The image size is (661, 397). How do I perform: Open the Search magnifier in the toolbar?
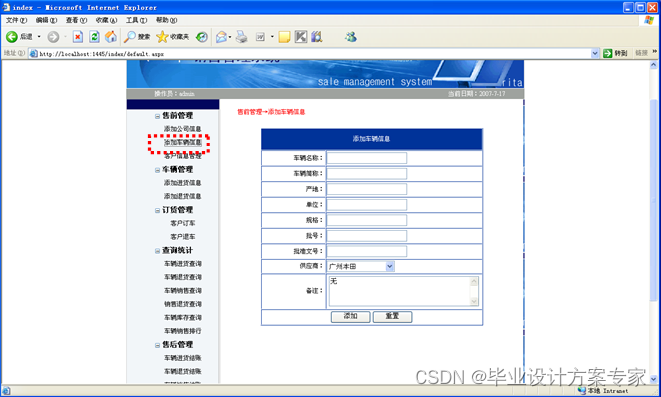click(129, 37)
